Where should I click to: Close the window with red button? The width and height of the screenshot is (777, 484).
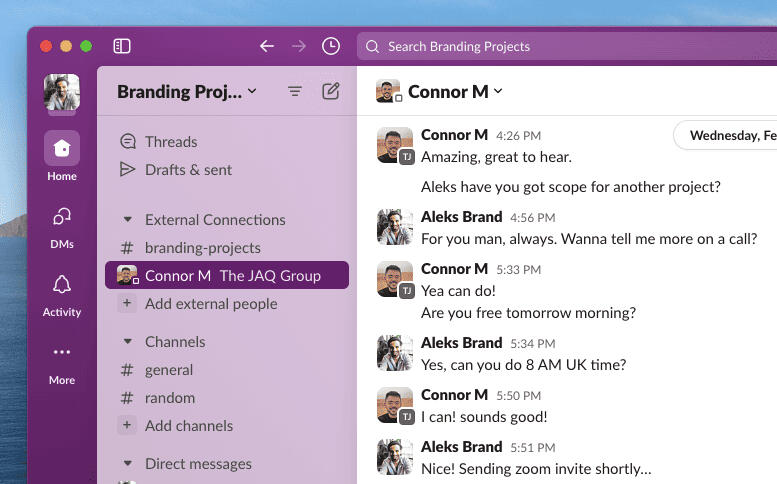[46, 46]
